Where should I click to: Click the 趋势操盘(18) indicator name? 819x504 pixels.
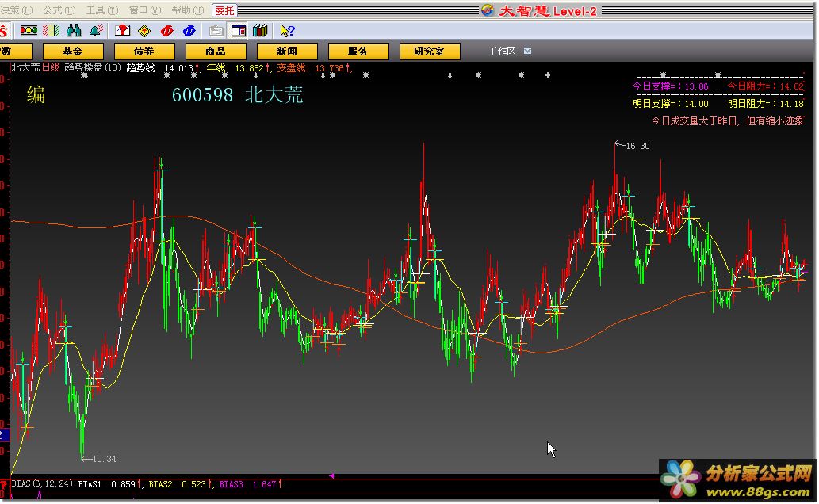pyautogui.click(x=93, y=67)
